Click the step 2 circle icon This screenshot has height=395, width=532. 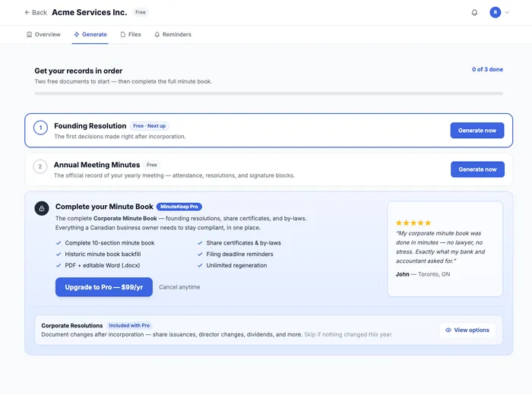point(40,167)
